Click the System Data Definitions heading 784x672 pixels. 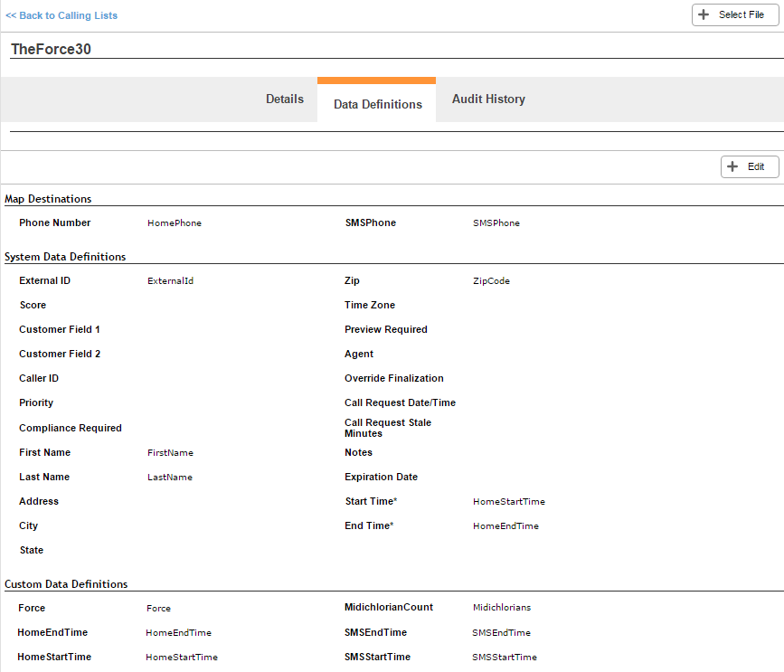[x=65, y=257]
